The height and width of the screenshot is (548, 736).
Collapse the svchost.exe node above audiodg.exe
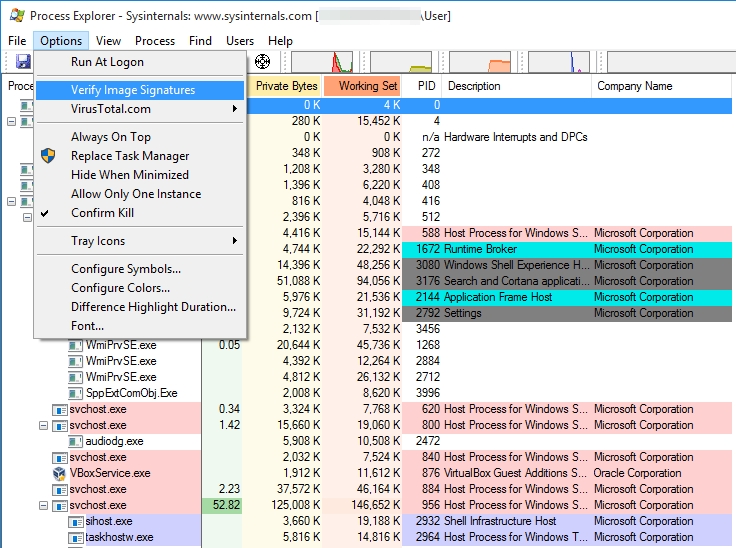click(43, 425)
